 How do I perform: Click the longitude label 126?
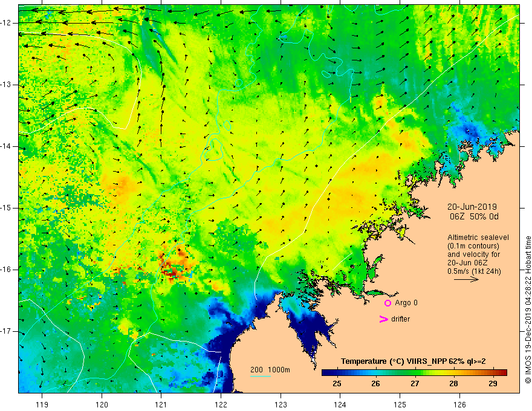459,404
